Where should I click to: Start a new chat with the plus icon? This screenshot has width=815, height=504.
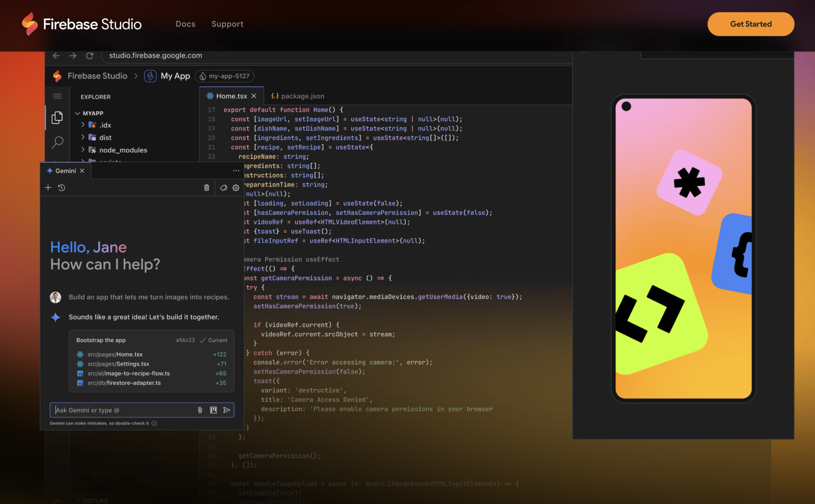tap(48, 187)
